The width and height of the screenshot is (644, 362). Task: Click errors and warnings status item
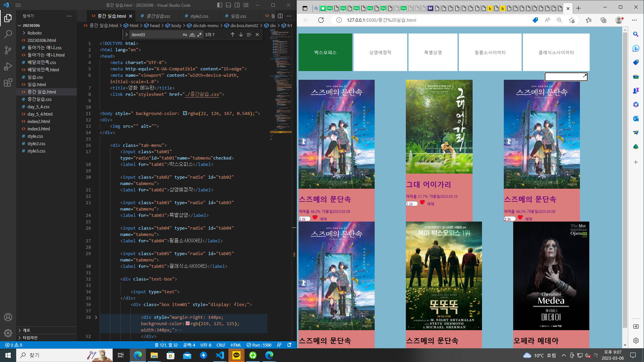click(14, 345)
